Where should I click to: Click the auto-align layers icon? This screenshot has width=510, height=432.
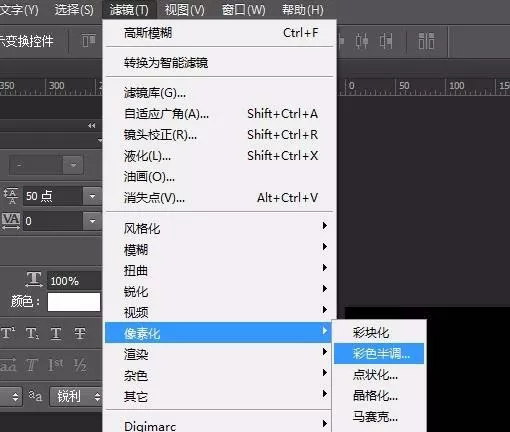point(426,41)
